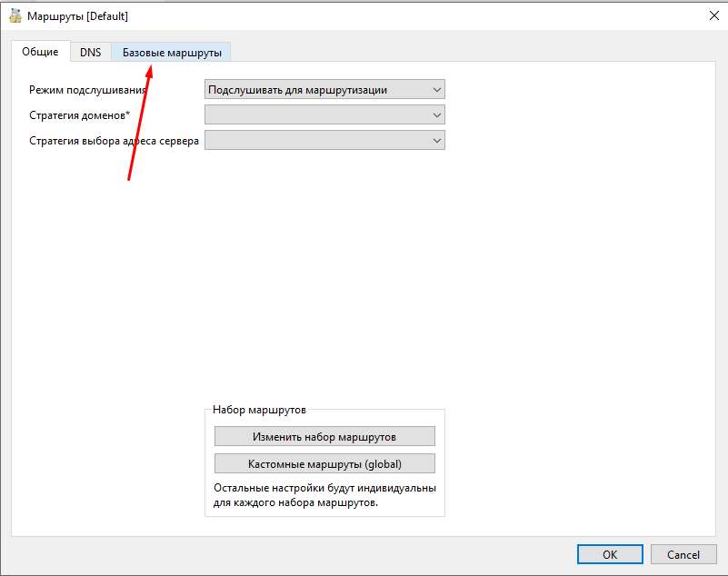The image size is (728, 576).
Task: Open Кастомные маршруты (global)
Action: point(324,464)
